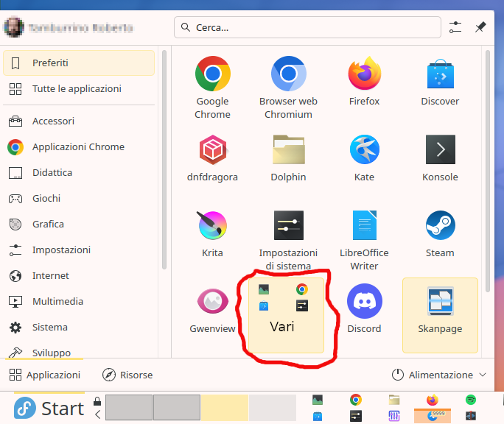Open the Didattica category
Screen dimensions: 504x424
click(x=79, y=172)
